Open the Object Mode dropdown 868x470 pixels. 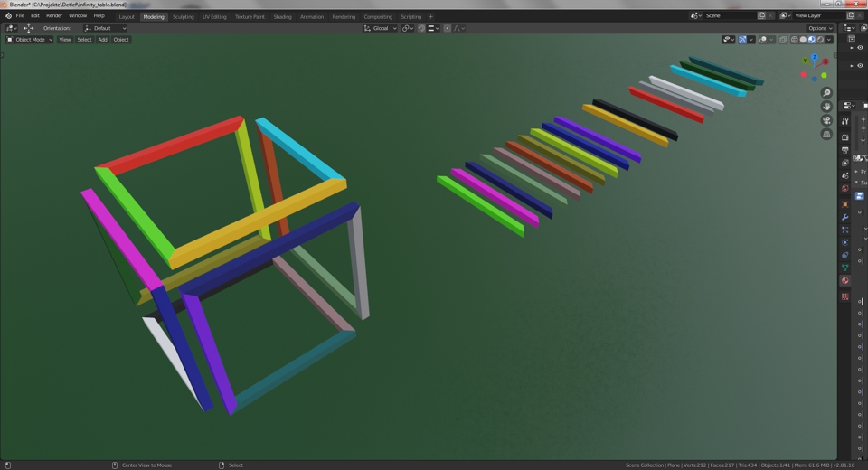tap(30, 40)
